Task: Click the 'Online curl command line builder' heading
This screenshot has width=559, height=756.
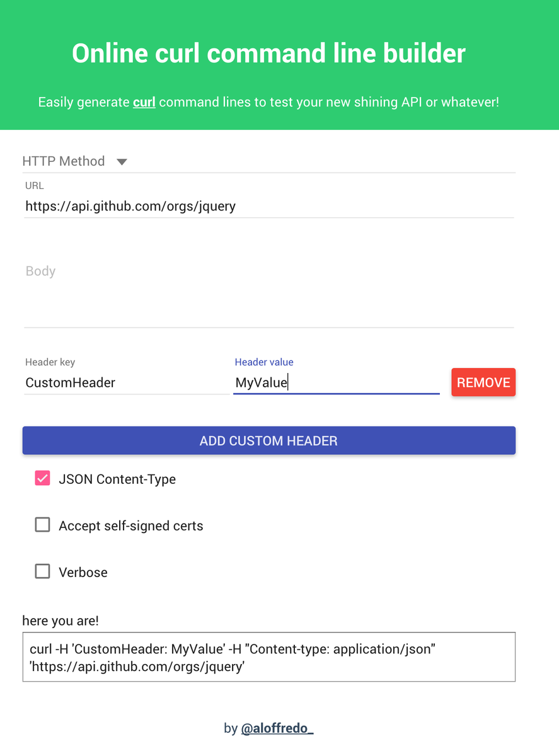Action: (268, 54)
